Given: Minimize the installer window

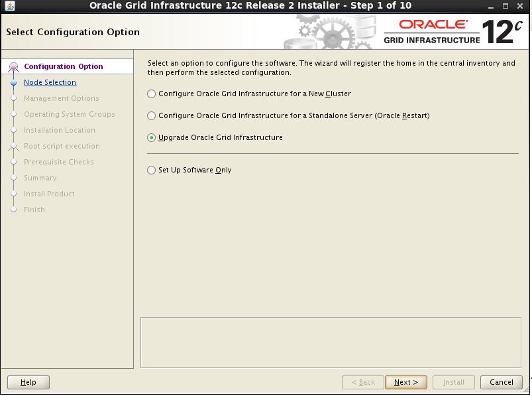Looking at the screenshot, I should tap(491, 6).
